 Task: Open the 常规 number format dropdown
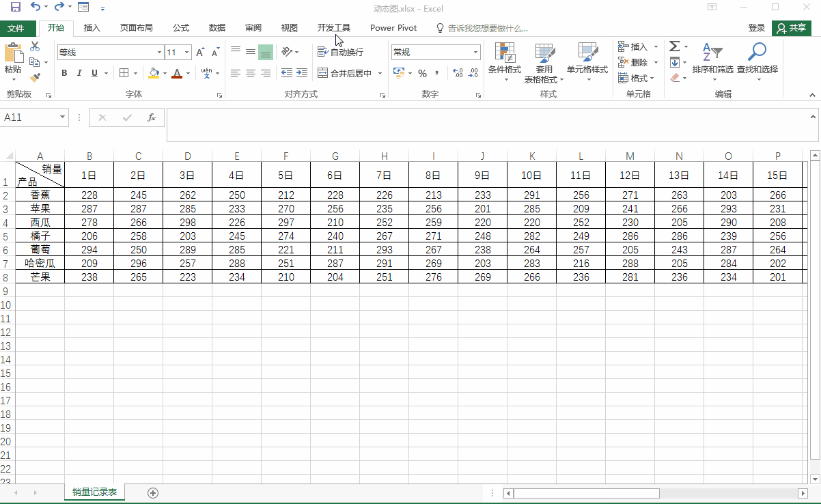point(476,53)
